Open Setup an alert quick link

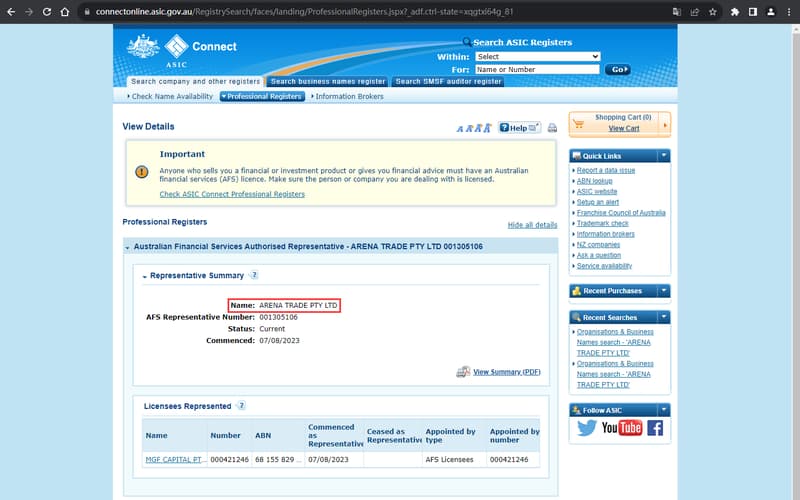(598, 203)
